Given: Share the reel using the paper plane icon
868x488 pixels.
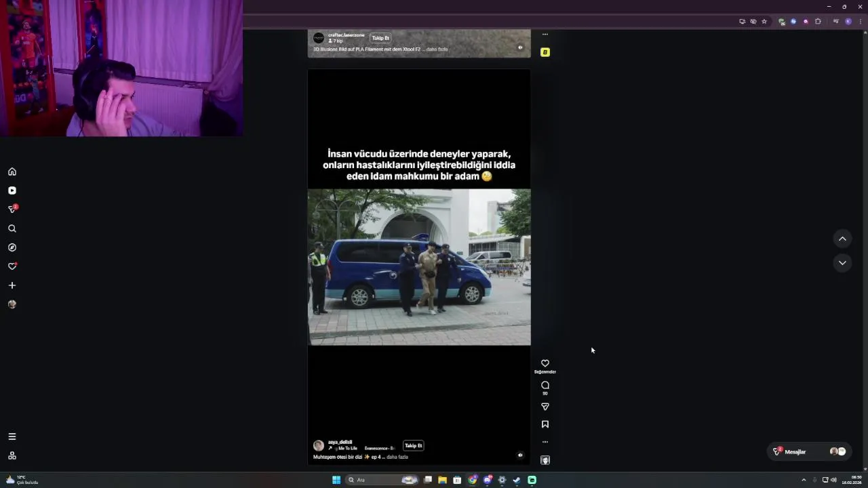Looking at the screenshot, I should (x=545, y=407).
